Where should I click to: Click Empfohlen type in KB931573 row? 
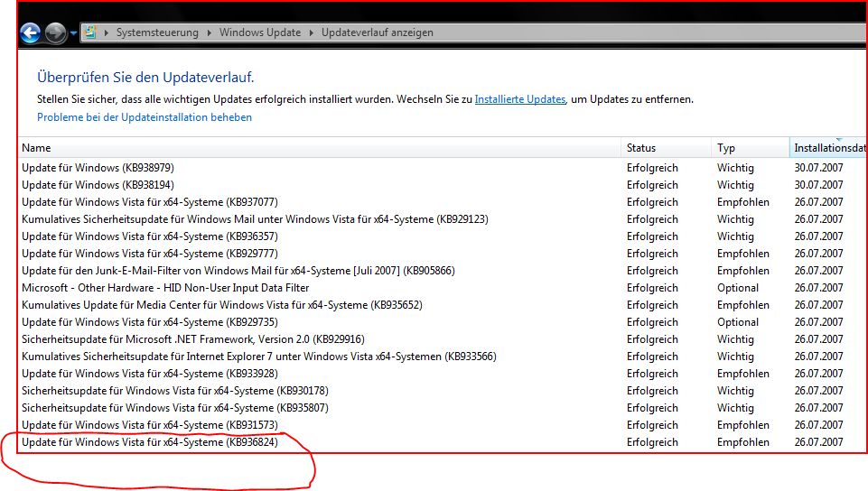point(742,424)
